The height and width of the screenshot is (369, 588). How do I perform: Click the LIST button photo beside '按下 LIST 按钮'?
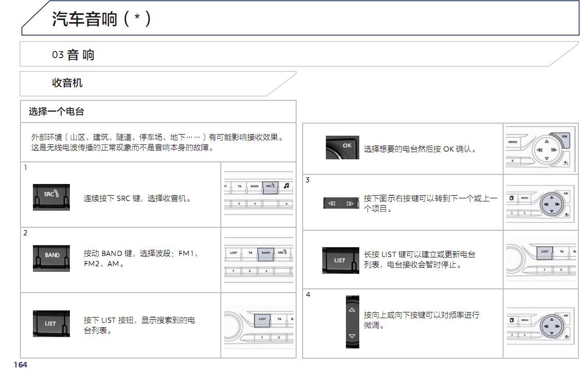tap(51, 323)
